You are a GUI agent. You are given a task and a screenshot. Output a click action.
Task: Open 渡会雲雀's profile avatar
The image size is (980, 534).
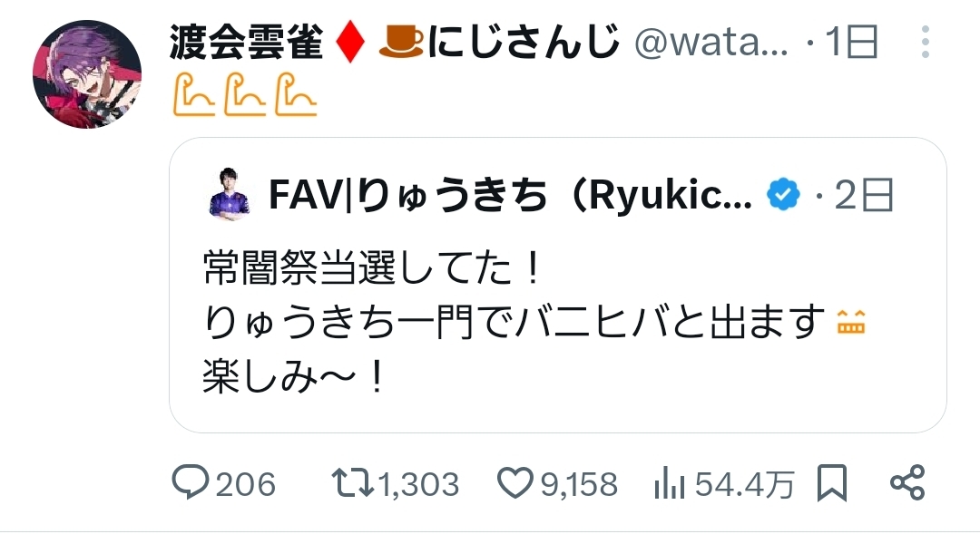click(87, 74)
